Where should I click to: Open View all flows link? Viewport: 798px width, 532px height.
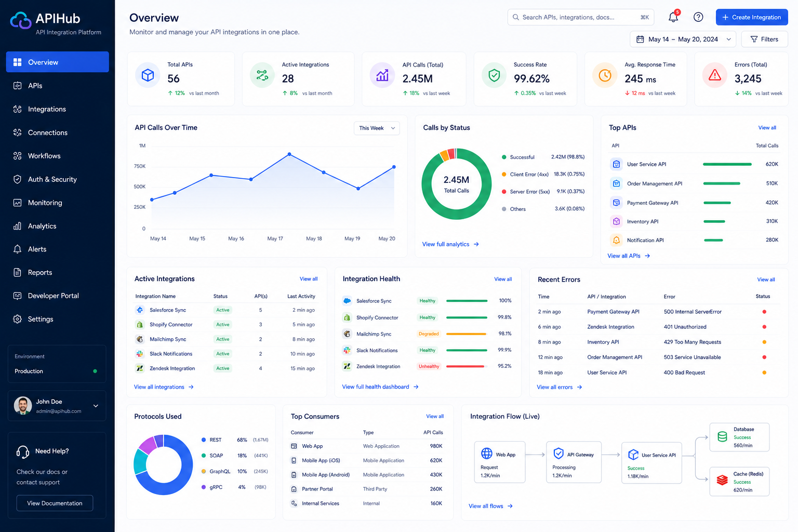tap(490, 506)
